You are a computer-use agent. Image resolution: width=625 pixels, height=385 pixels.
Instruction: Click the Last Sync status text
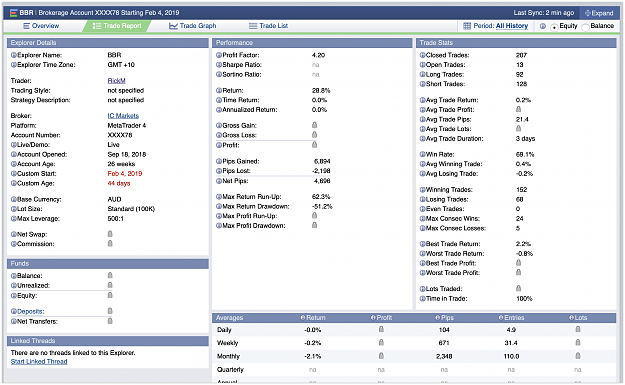click(x=544, y=13)
